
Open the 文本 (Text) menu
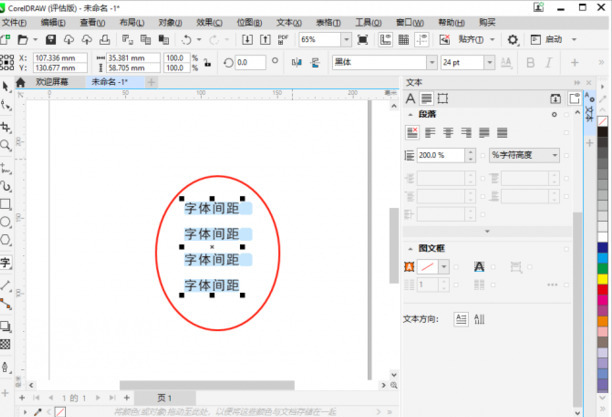(x=288, y=21)
